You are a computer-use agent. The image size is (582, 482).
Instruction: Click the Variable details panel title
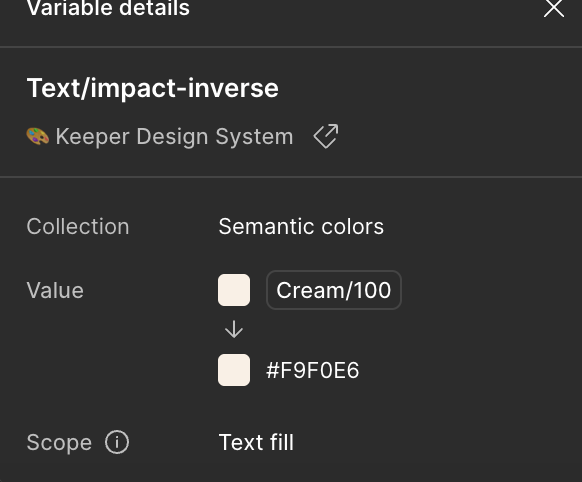108,8
